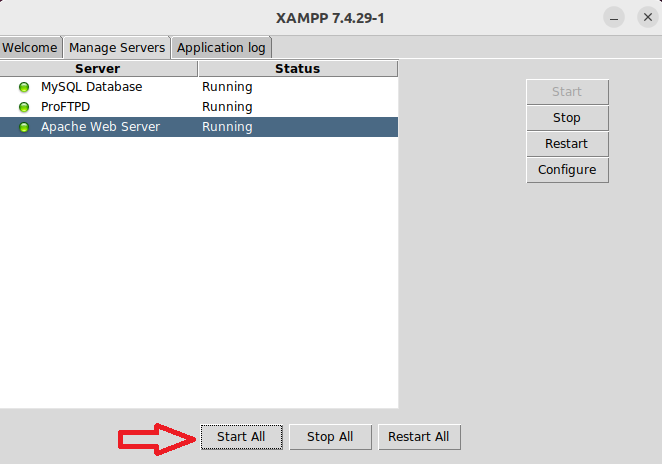Switch to the Welcome tab
Screen dimensions: 662x464
(30, 47)
